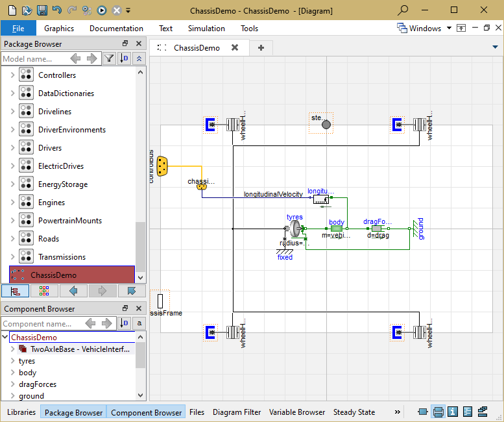
Task: Open the Variable Browser panel
Action: (297, 412)
